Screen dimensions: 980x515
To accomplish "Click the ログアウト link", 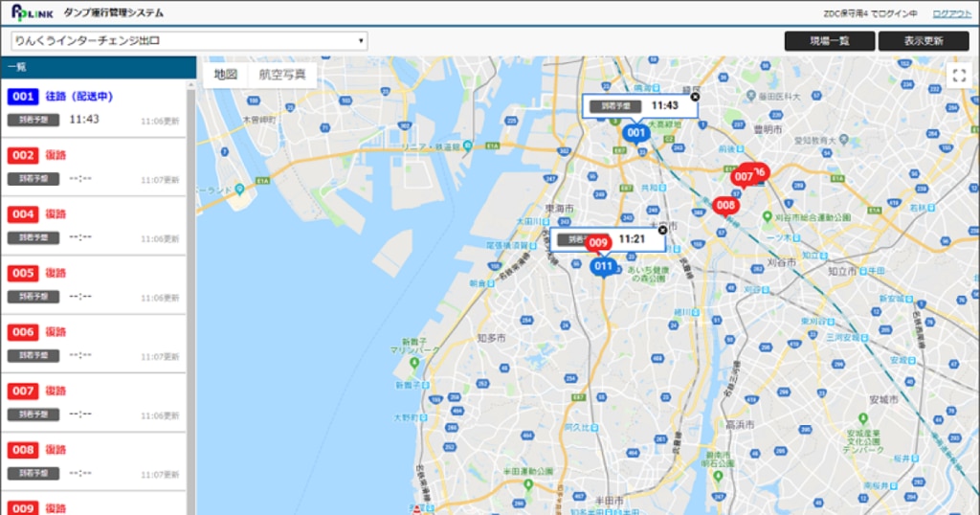I will [x=952, y=13].
